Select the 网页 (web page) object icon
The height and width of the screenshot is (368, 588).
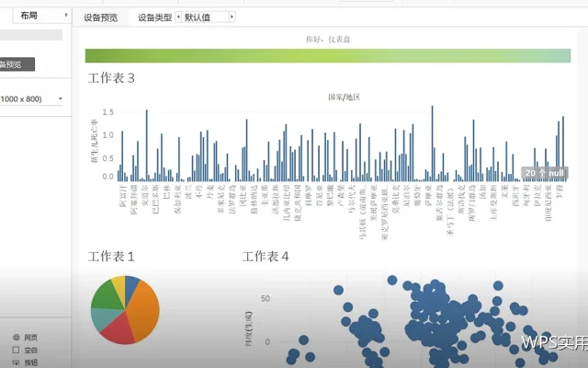pos(17,338)
